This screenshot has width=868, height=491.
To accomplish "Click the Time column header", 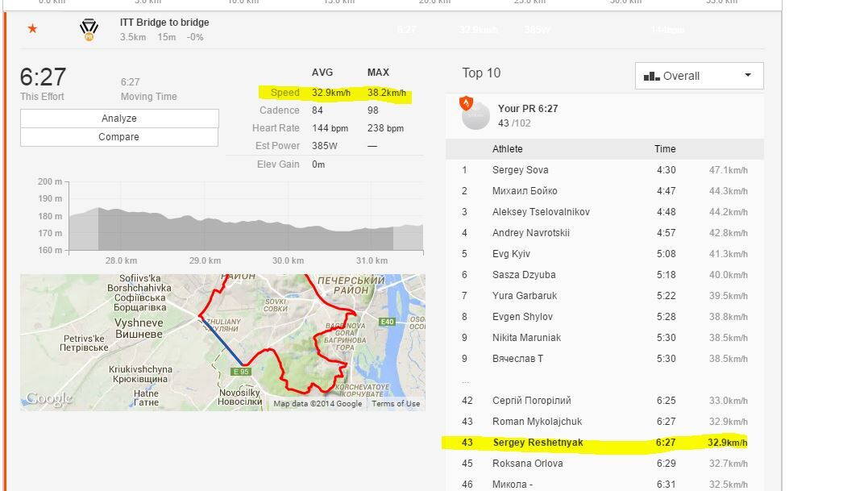I will pos(665,149).
